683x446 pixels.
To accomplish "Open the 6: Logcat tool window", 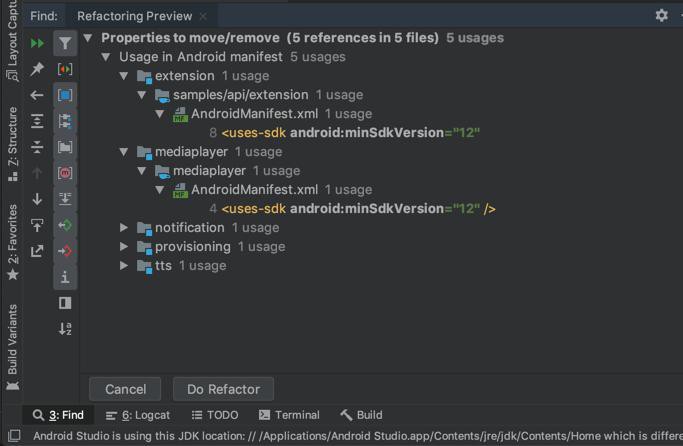I will tap(138, 415).
